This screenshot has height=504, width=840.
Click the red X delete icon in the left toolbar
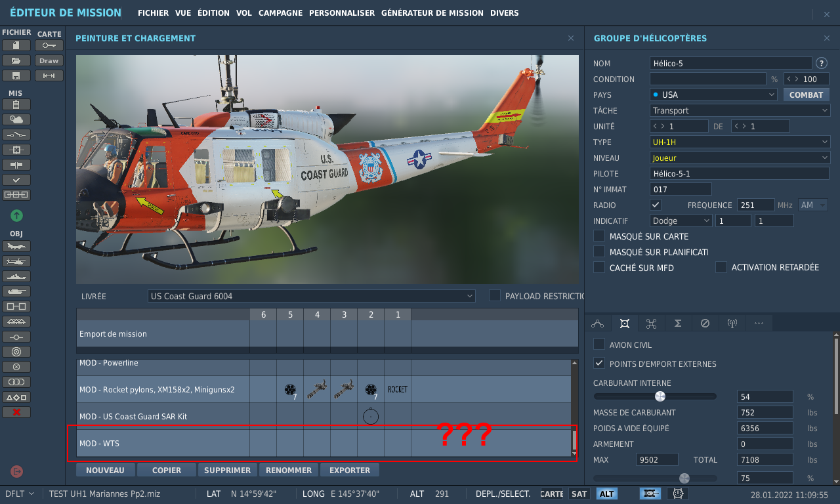pyautogui.click(x=16, y=412)
